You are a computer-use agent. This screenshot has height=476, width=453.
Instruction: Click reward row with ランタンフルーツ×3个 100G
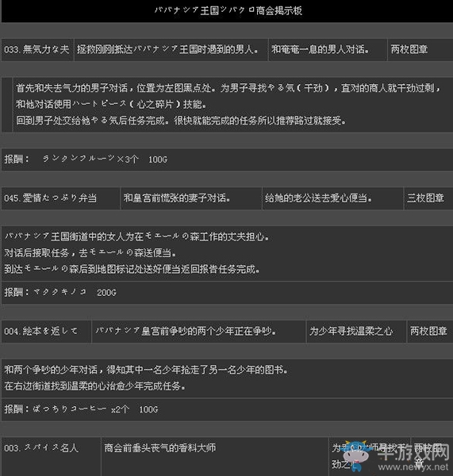tap(227, 159)
